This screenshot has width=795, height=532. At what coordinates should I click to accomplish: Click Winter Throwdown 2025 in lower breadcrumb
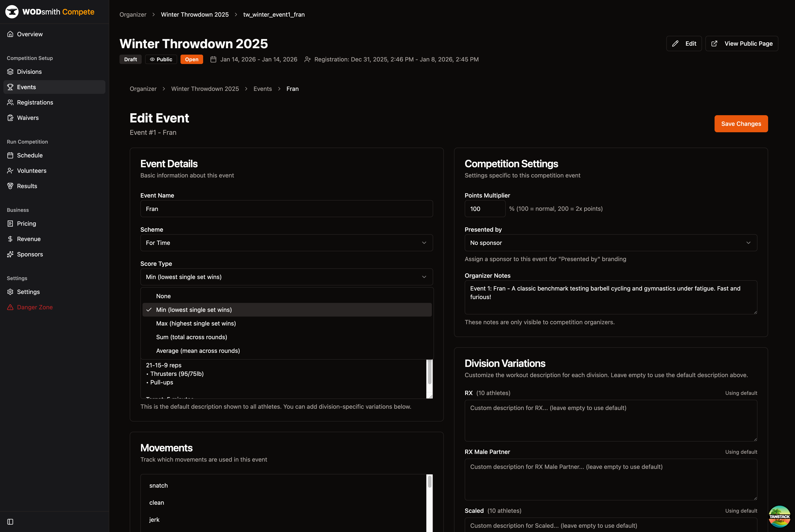click(x=205, y=89)
